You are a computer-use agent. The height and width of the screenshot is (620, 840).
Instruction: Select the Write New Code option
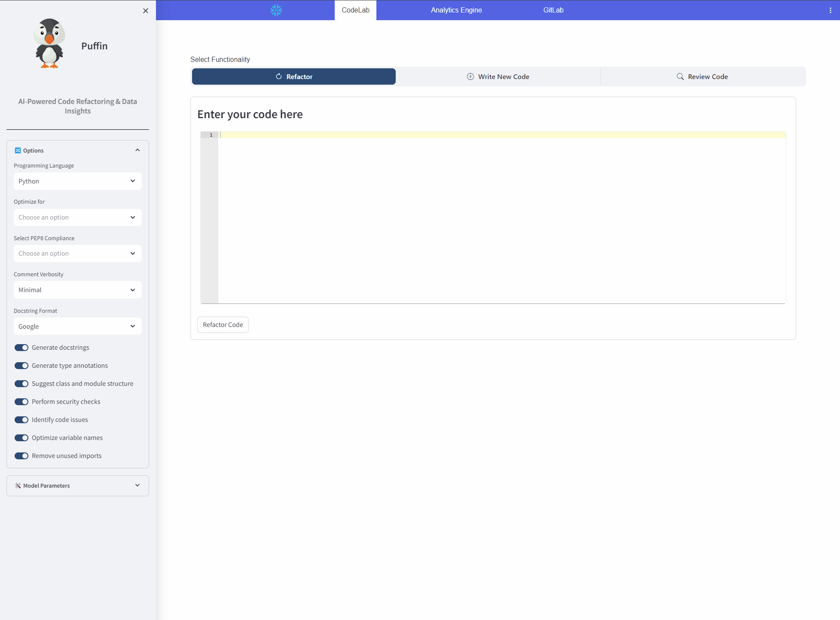coord(498,76)
